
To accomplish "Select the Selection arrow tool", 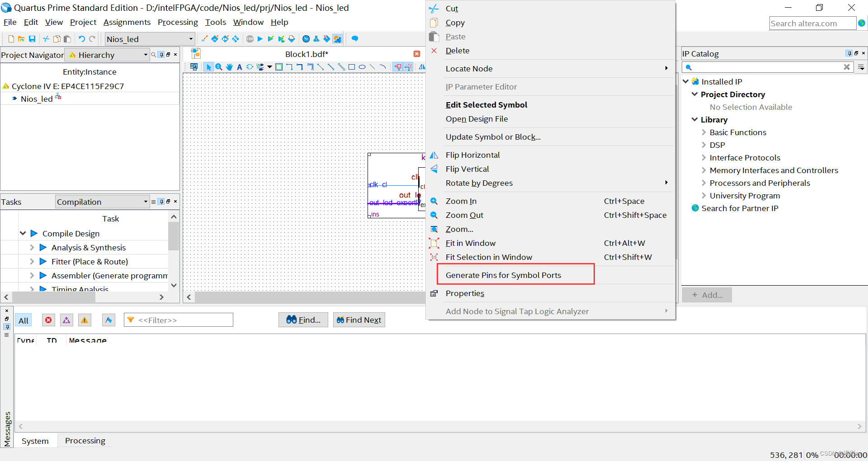I will 208,67.
